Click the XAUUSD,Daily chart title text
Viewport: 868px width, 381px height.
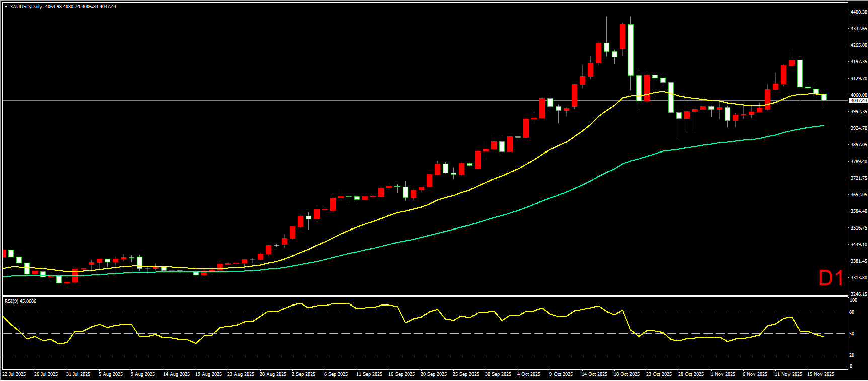(x=26, y=7)
